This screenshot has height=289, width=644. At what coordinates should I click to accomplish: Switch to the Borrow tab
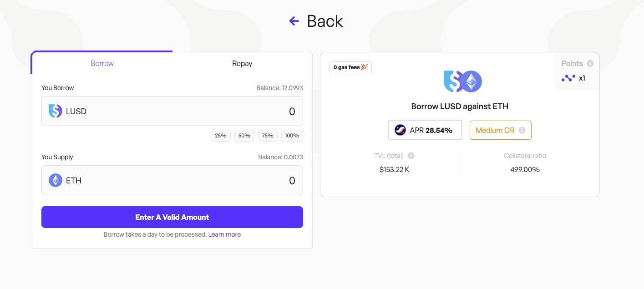coord(102,63)
